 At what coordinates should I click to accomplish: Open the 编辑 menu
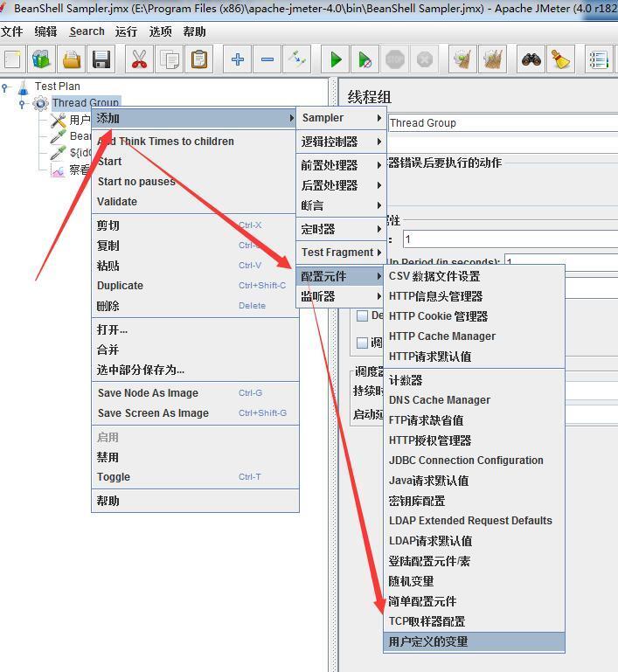pyautogui.click(x=45, y=31)
